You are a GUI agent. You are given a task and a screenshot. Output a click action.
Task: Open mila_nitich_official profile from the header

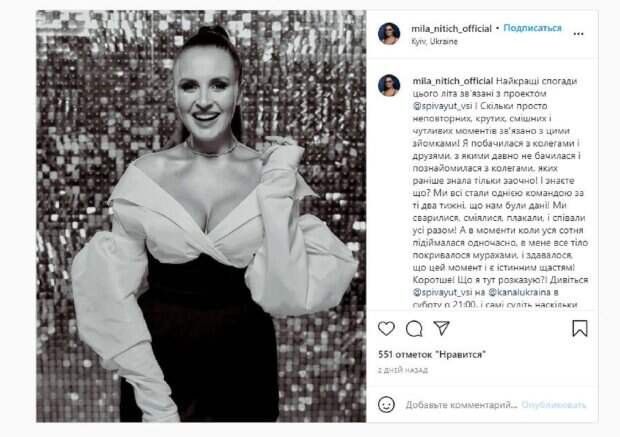click(x=451, y=28)
